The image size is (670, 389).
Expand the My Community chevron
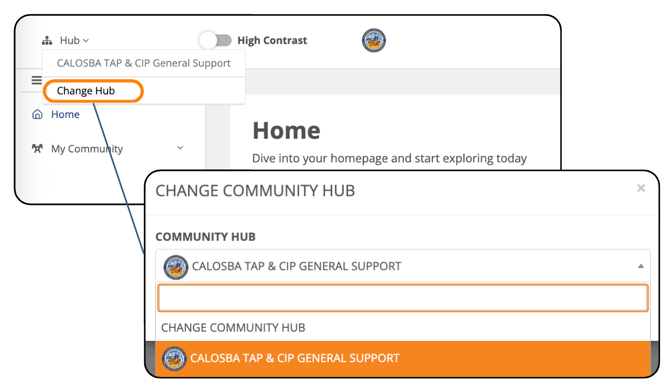pos(180,148)
